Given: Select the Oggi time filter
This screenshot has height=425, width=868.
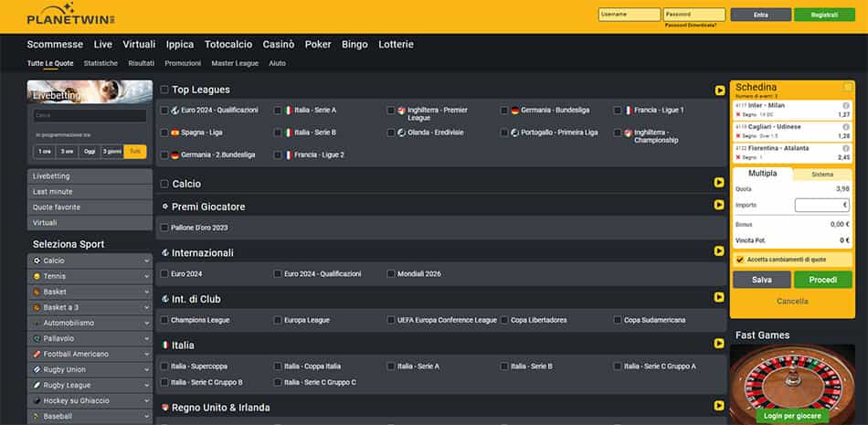Looking at the screenshot, I should 90,152.
